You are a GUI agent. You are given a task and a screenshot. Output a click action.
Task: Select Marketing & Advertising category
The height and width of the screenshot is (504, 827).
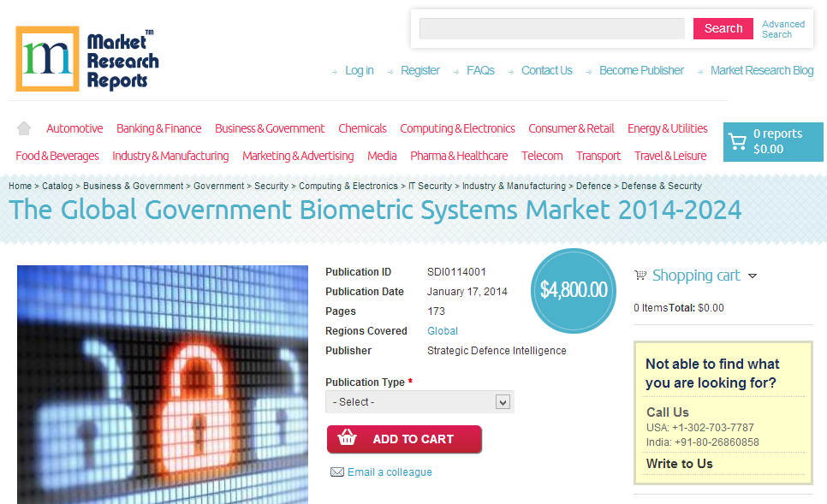pyautogui.click(x=298, y=156)
